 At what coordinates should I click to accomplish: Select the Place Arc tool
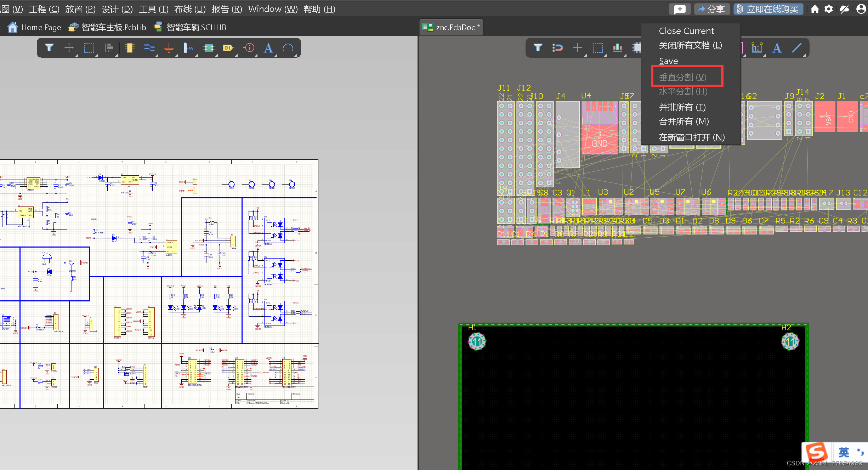(x=288, y=48)
